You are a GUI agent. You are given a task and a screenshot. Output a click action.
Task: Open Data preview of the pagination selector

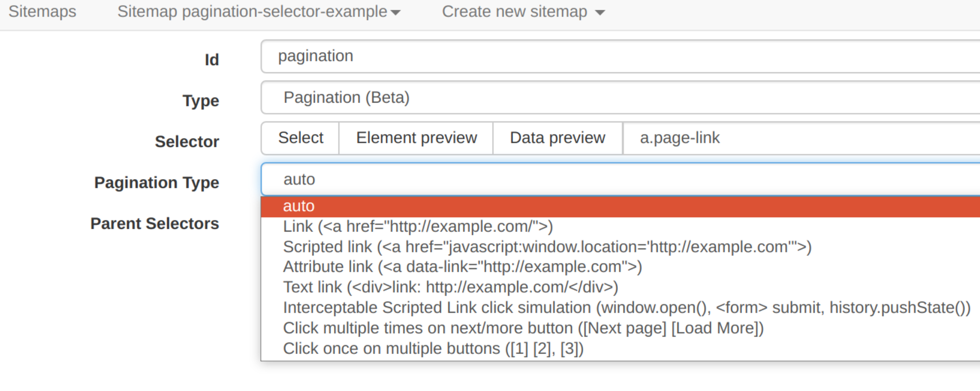pos(557,137)
